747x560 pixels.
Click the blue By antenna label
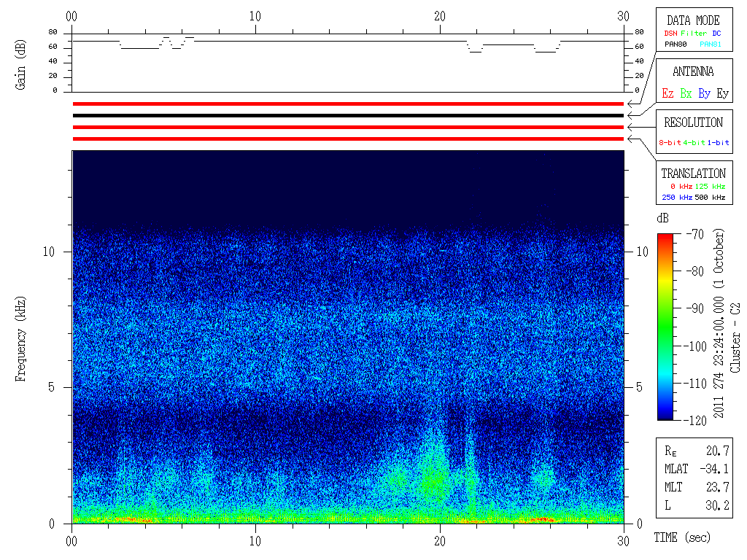click(x=704, y=93)
